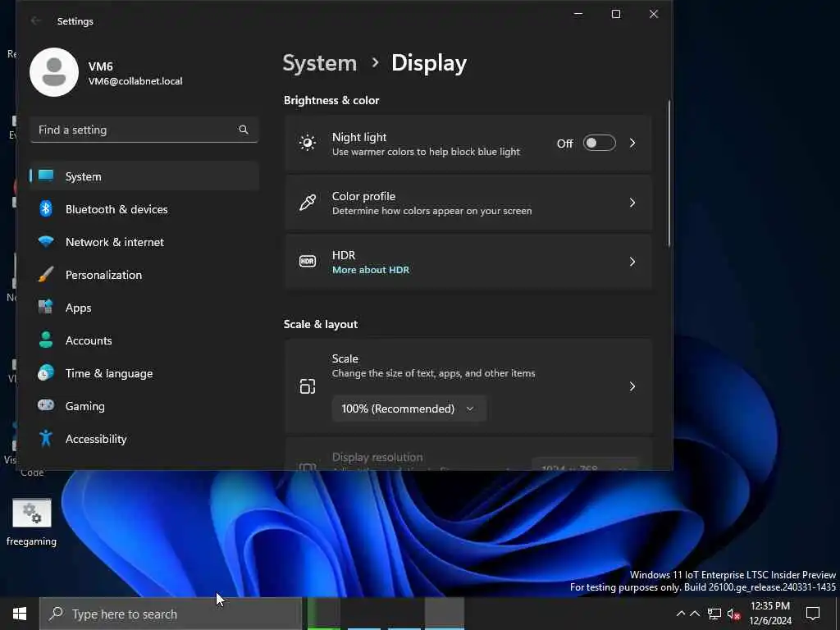Click the Accessibility figure icon
Viewport: 840px width, 630px height.
(x=46, y=438)
